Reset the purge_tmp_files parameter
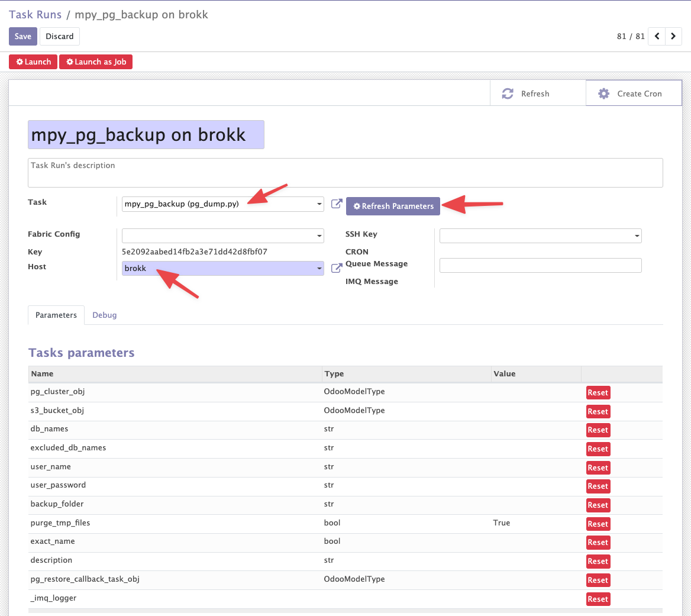691x616 pixels. click(x=598, y=524)
